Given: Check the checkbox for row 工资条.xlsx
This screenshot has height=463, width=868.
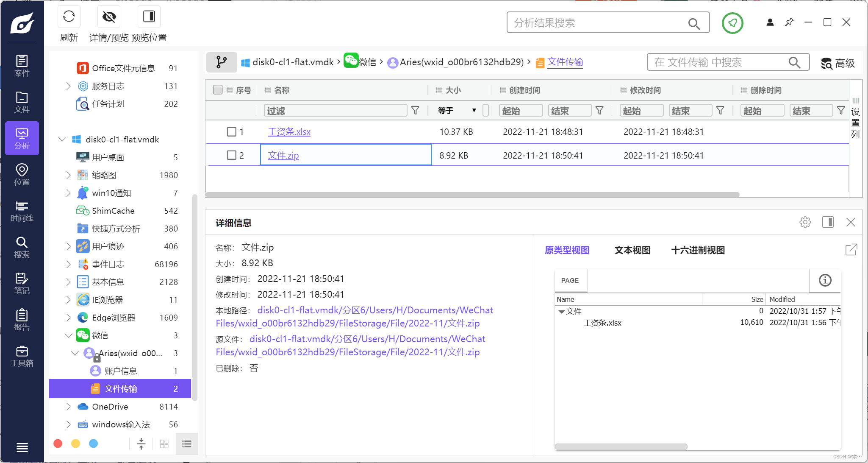Looking at the screenshot, I should point(231,132).
